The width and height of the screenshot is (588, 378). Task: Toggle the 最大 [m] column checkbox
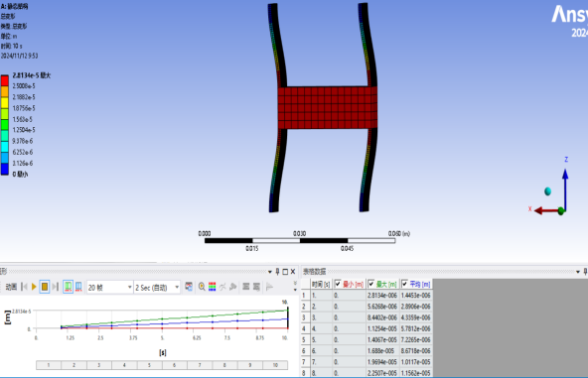coord(370,284)
